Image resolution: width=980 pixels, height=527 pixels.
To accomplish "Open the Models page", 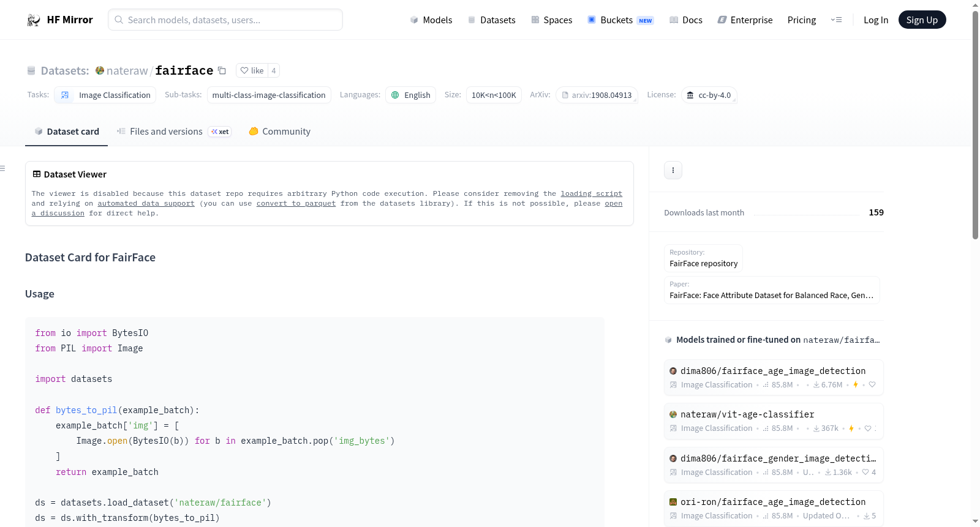I will pos(431,20).
